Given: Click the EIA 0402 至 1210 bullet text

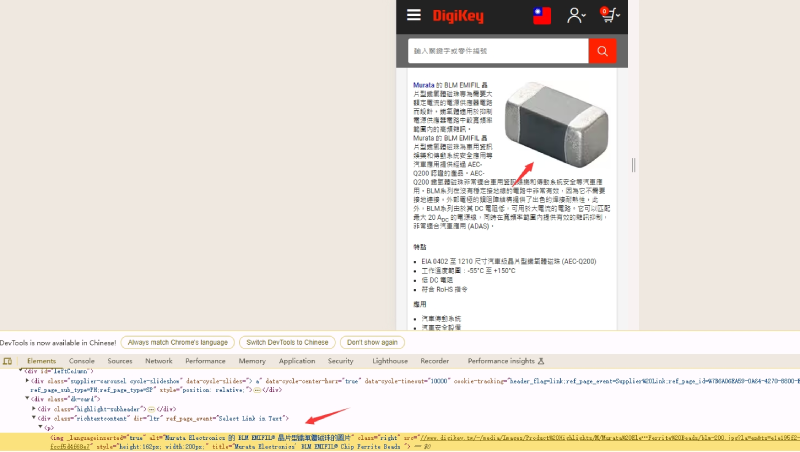Looking at the screenshot, I should coord(509,261).
